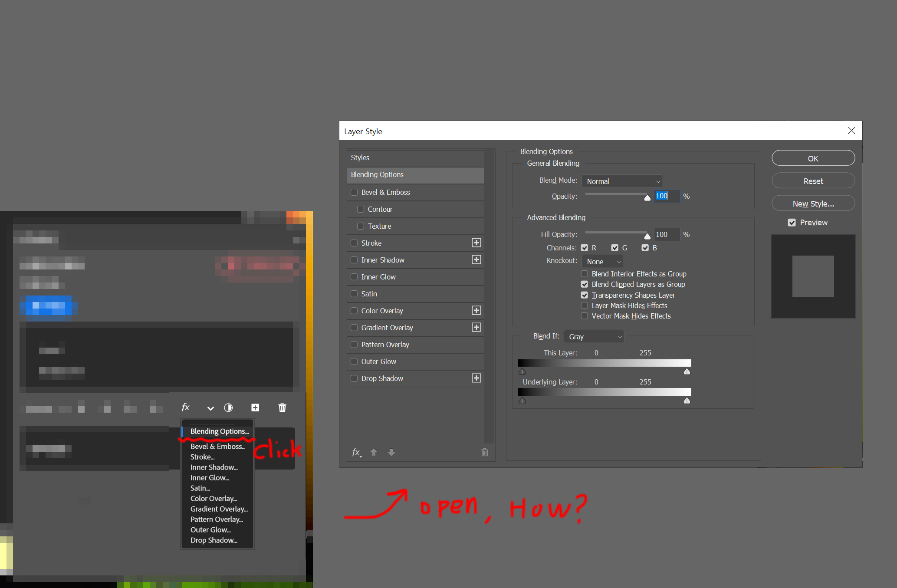897x588 pixels.
Task: Expand the Knockout None dropdown
Action: [603, 262]
